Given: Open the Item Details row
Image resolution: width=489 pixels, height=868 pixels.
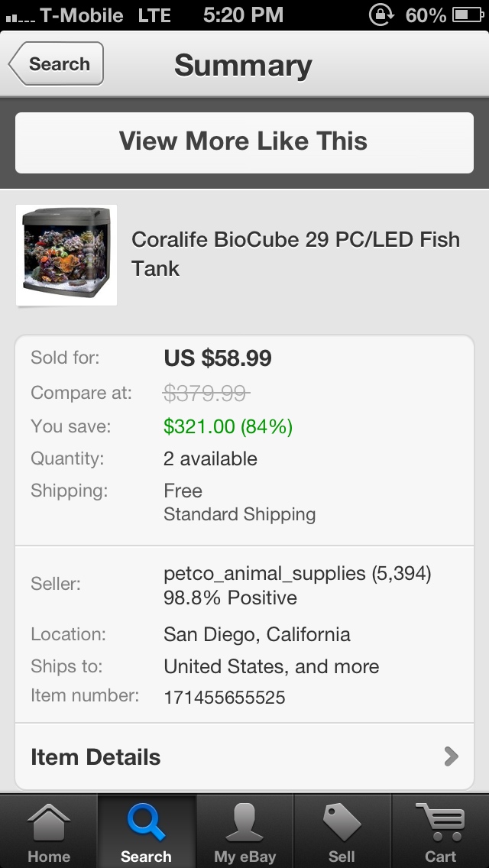Looking at the screenshot, I should click(x=96, y=757).
